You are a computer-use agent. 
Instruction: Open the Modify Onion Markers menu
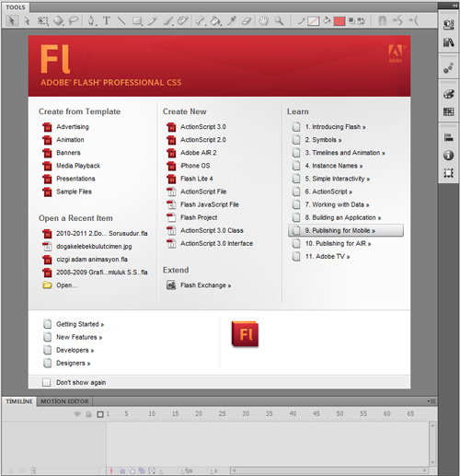click(152, 470)
